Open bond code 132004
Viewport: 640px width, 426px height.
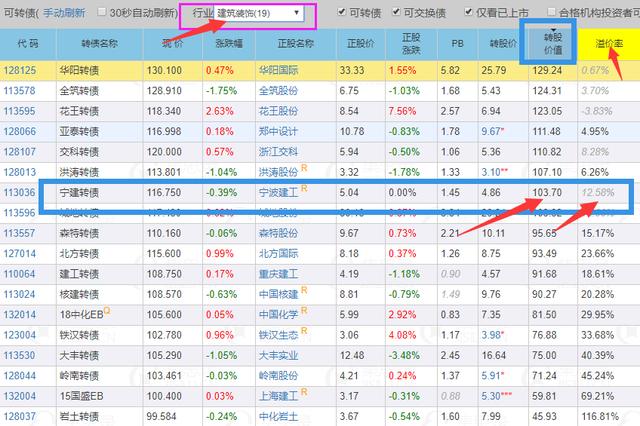click(x=20, y=396)
